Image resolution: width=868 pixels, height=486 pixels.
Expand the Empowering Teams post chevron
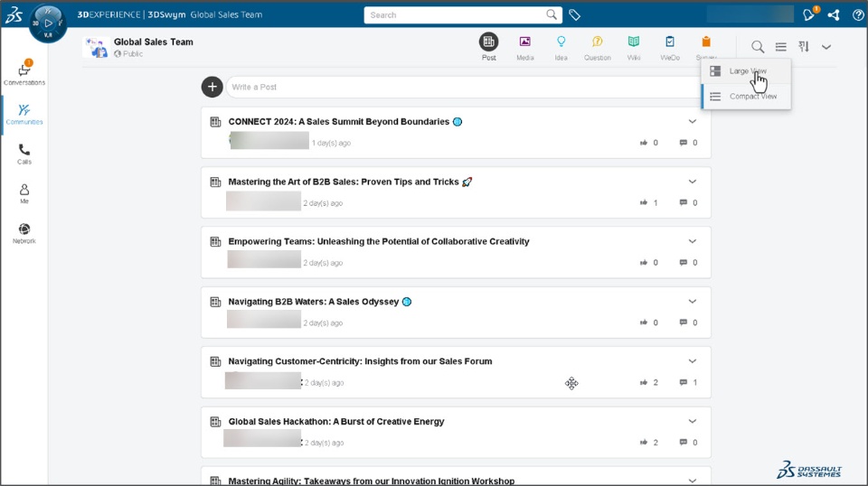pyautogui.click(x=693, y=241)
